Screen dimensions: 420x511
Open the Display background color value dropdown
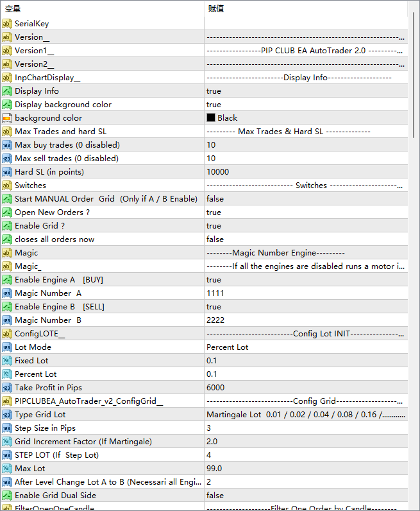tap(305, 105)
